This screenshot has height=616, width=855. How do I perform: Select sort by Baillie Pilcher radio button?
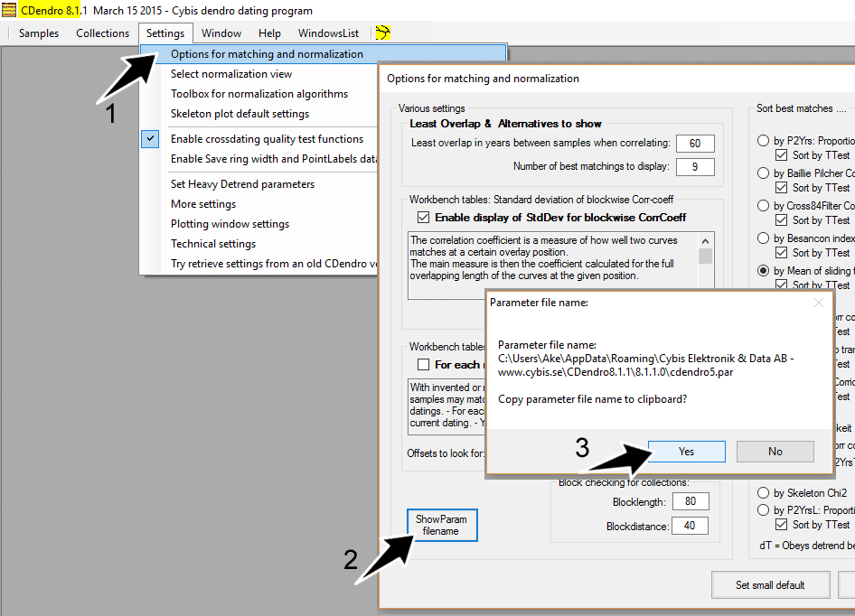[764, 173]
